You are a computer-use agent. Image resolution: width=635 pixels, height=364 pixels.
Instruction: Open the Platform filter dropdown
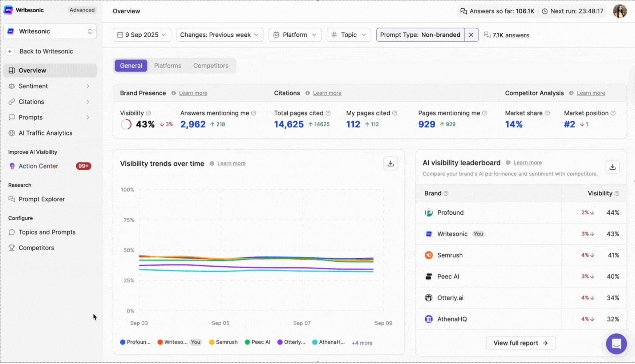click(295, 35)
